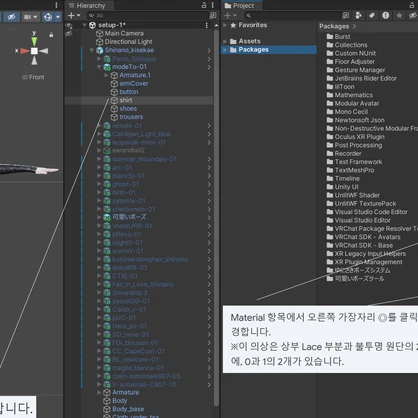Open the Gesture Manager folder
This screenshot has width=418, height=418.
click(356, 70)
